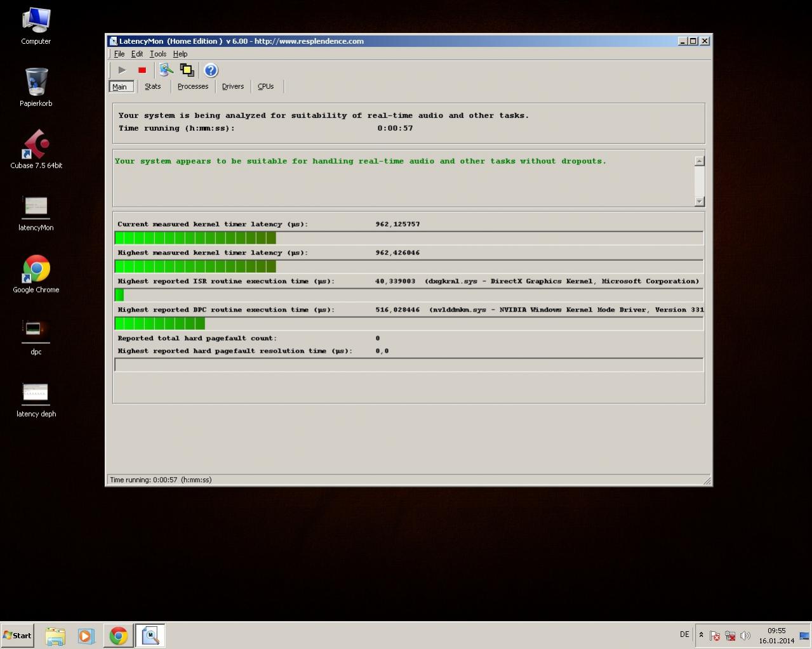Image resolution: width=812 pixels, height=649 pixels.
Task: Click the DE language indicator
Action: pos(684,634)
